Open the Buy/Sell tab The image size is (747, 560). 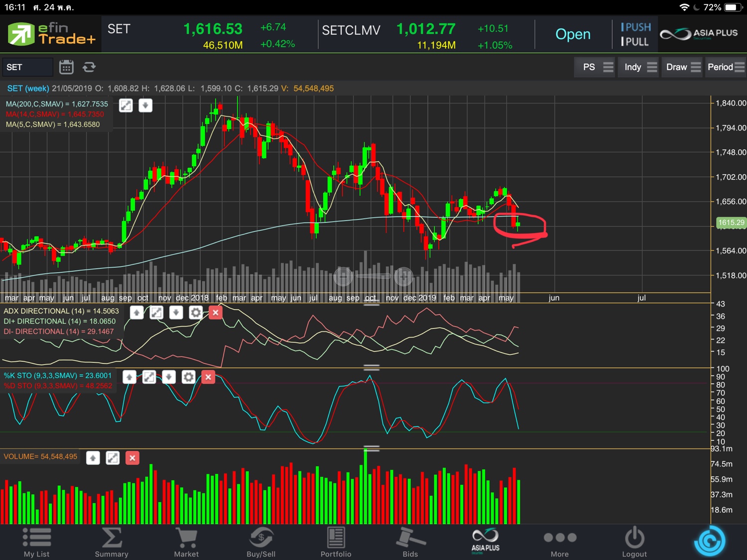261,542
